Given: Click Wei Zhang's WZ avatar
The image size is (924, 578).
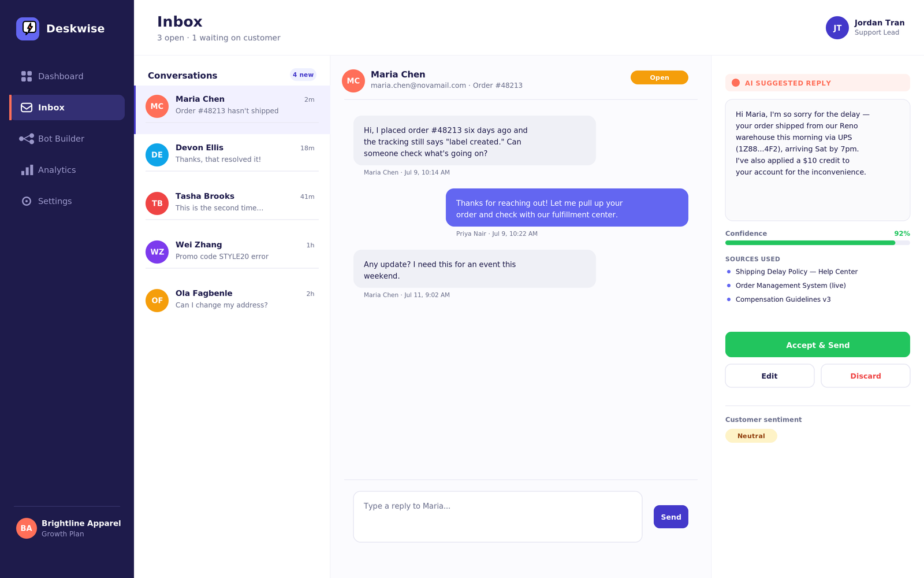Looking at the screenshot, I should (157, 252).
